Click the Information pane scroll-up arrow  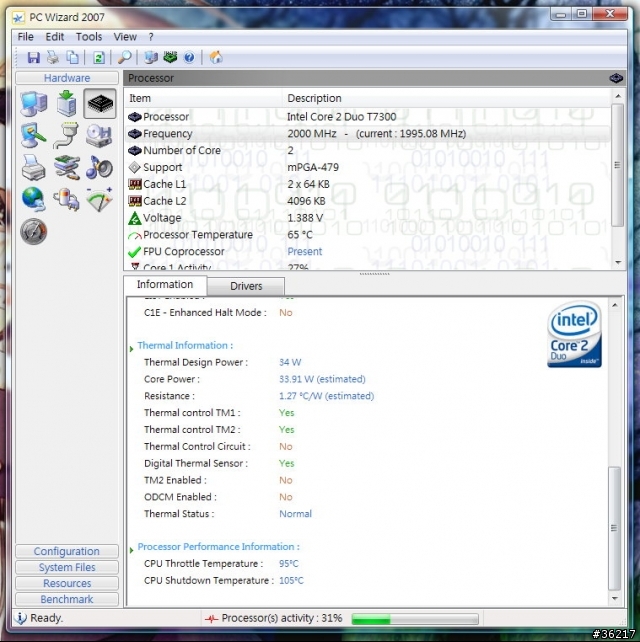click(x=615, y=305)
